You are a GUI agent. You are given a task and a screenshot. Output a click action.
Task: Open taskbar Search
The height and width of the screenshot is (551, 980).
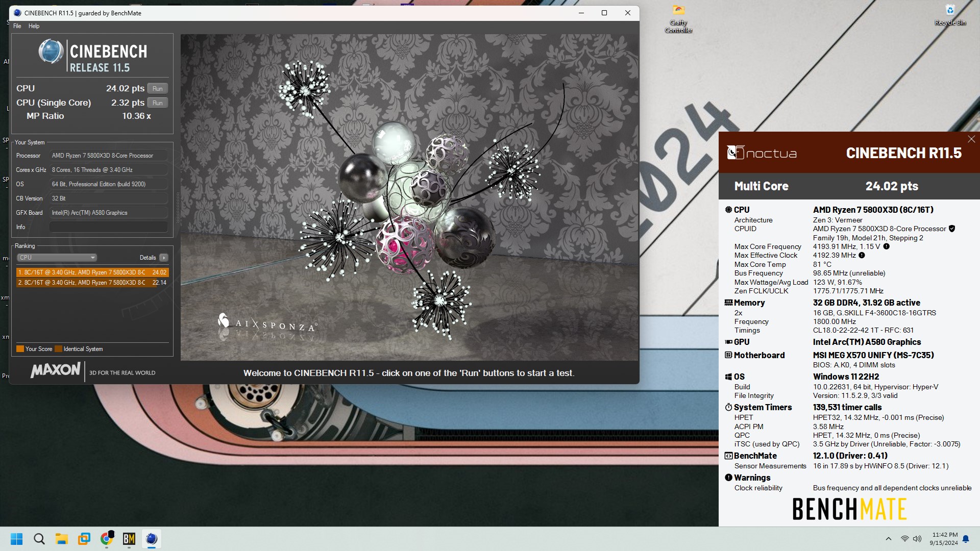(39, 539)
